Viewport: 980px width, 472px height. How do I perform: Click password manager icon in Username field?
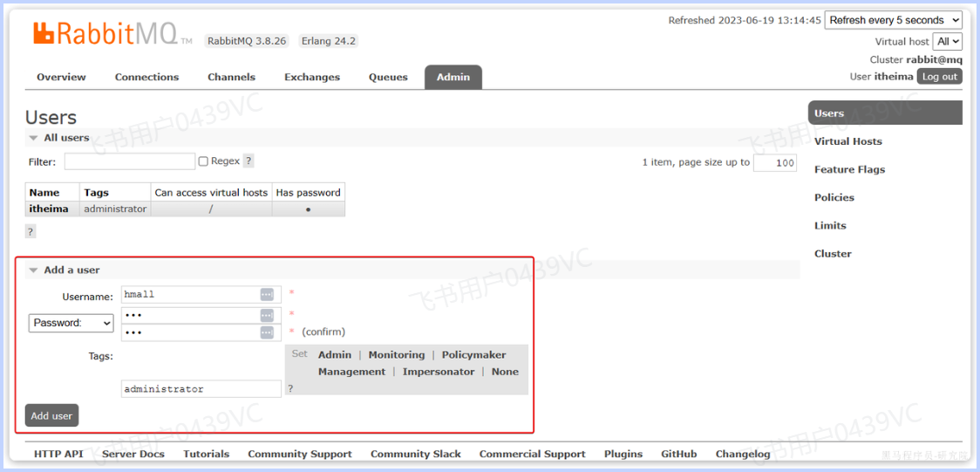pos(267,294)
